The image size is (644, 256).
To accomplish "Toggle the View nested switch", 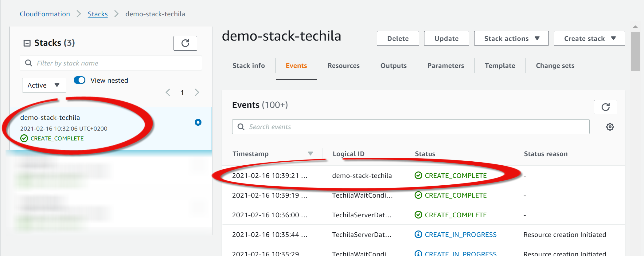I will (80, 80).
